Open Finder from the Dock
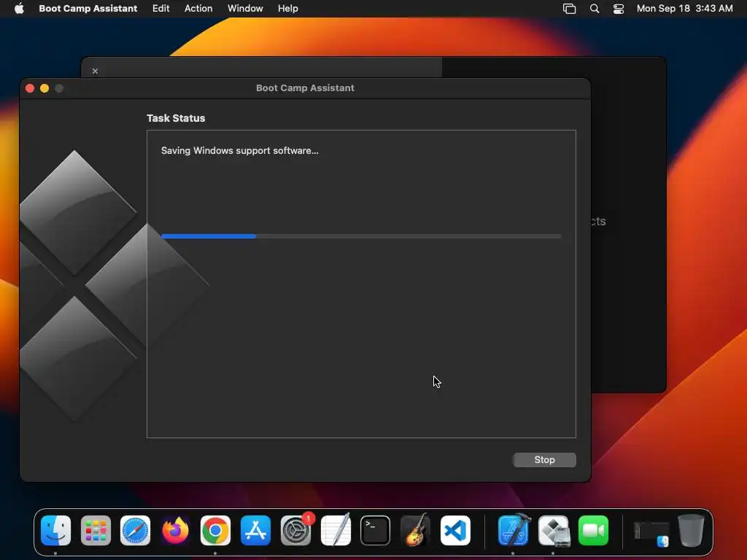 click(55, 530)
